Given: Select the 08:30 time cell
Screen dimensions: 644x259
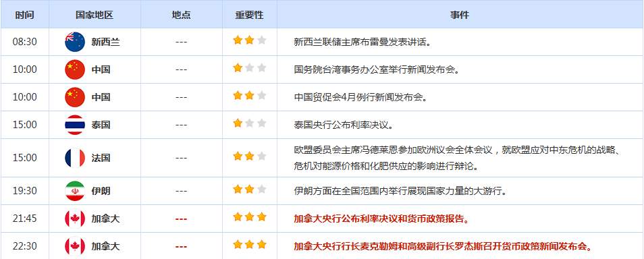Looking at the screenshot, I should [25, 42].
